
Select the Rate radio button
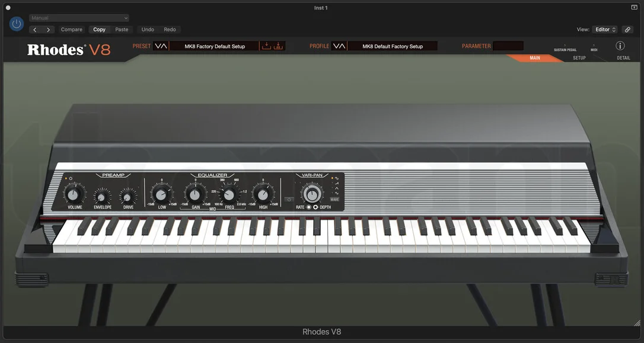tap(309, 207)
